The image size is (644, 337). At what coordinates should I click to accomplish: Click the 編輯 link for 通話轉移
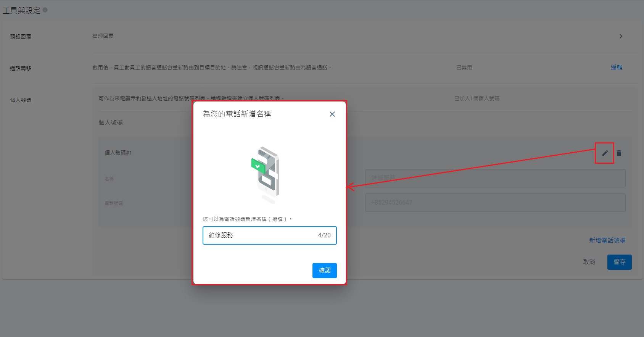click(x=617, y=68)
